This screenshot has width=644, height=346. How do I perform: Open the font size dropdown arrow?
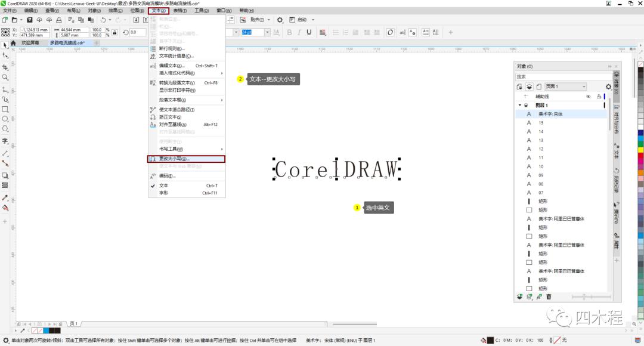(x=267, y=32)
